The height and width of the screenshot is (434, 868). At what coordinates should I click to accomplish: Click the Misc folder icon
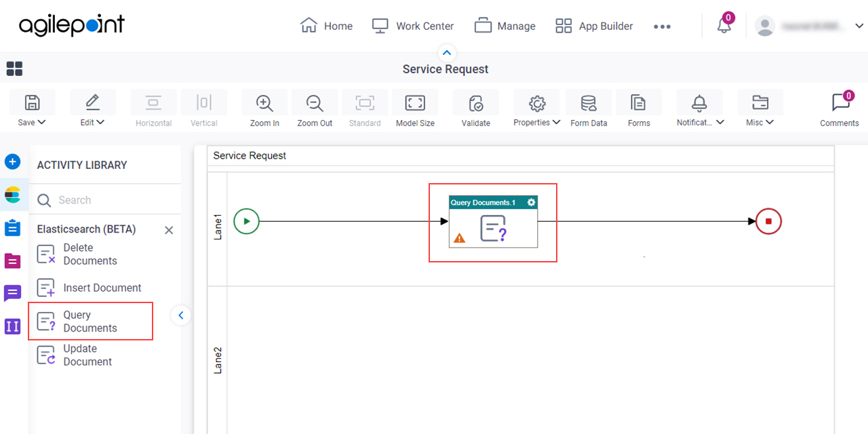[x=760, y=102]
